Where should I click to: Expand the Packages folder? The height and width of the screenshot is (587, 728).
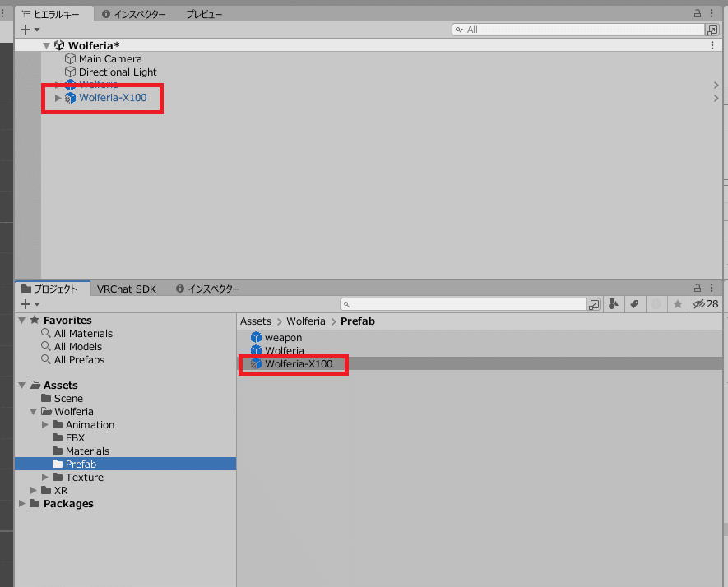(22, 503)
